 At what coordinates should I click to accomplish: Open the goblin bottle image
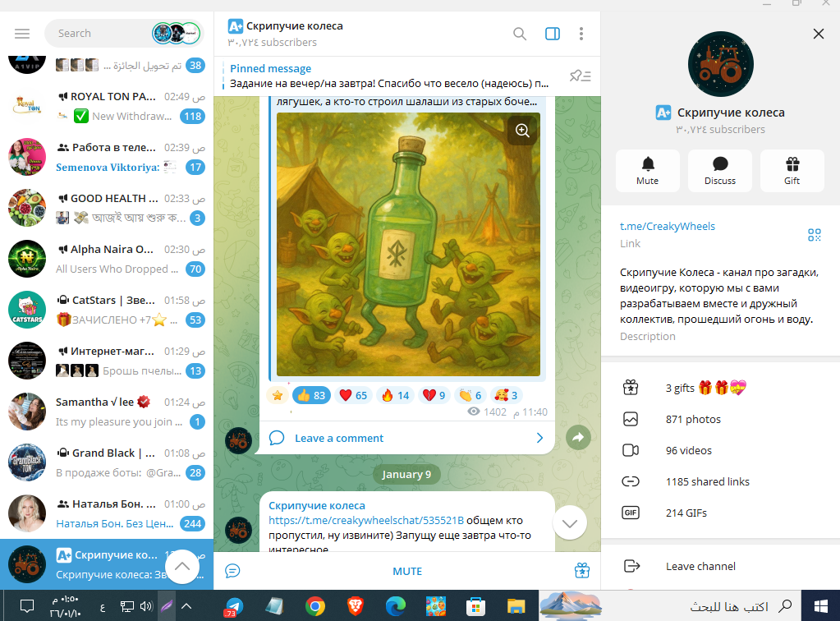(408, 244)
